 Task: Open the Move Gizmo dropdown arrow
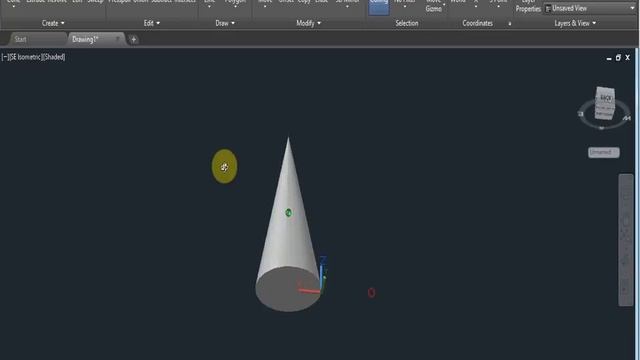(444, 5)
